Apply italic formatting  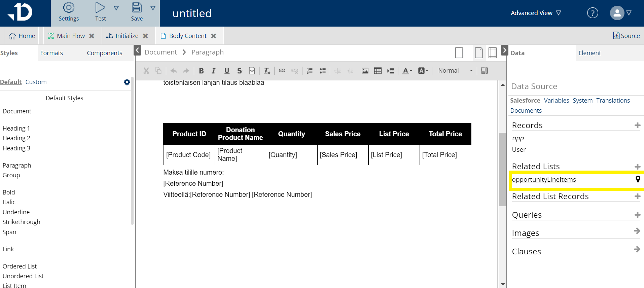coord(214,71)
